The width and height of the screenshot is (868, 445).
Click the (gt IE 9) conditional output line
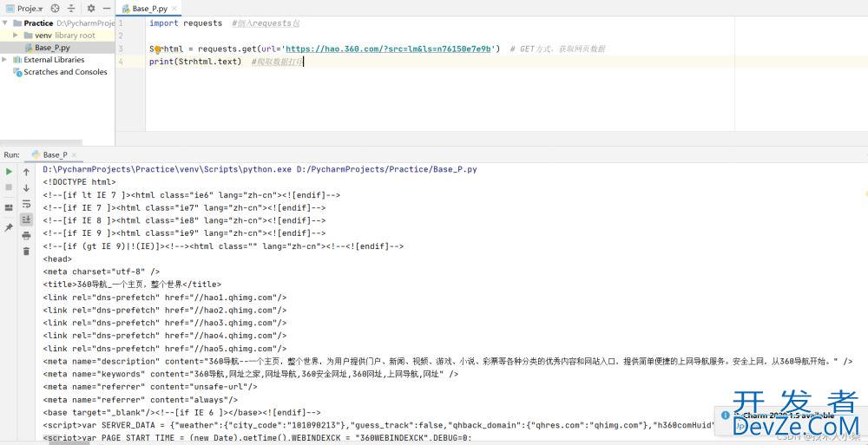[223, 246]
